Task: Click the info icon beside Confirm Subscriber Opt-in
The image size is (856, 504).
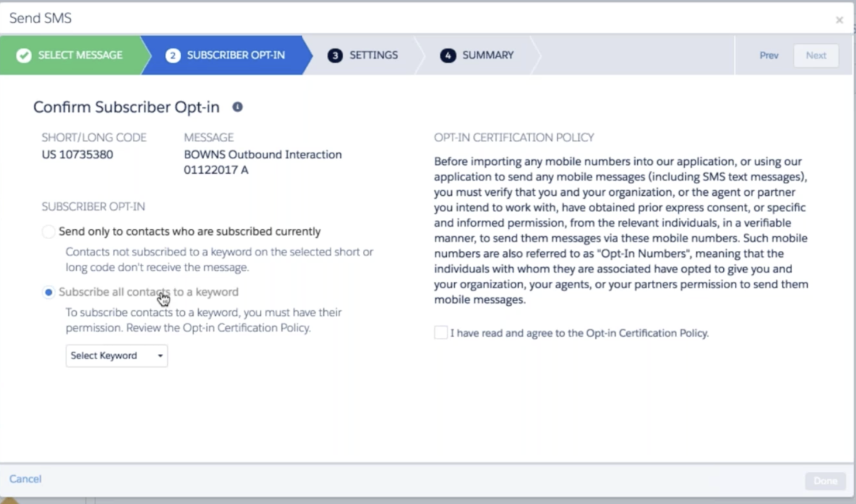Action: click(237, 107)
